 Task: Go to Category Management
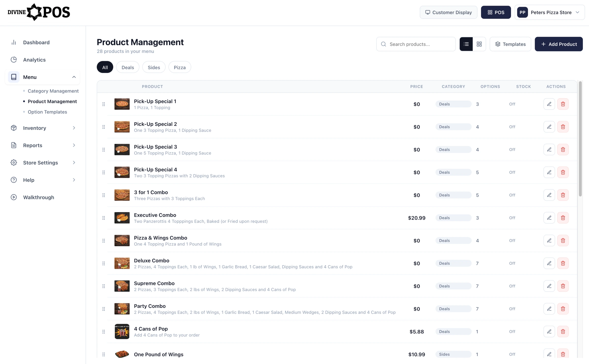[53, 91]
